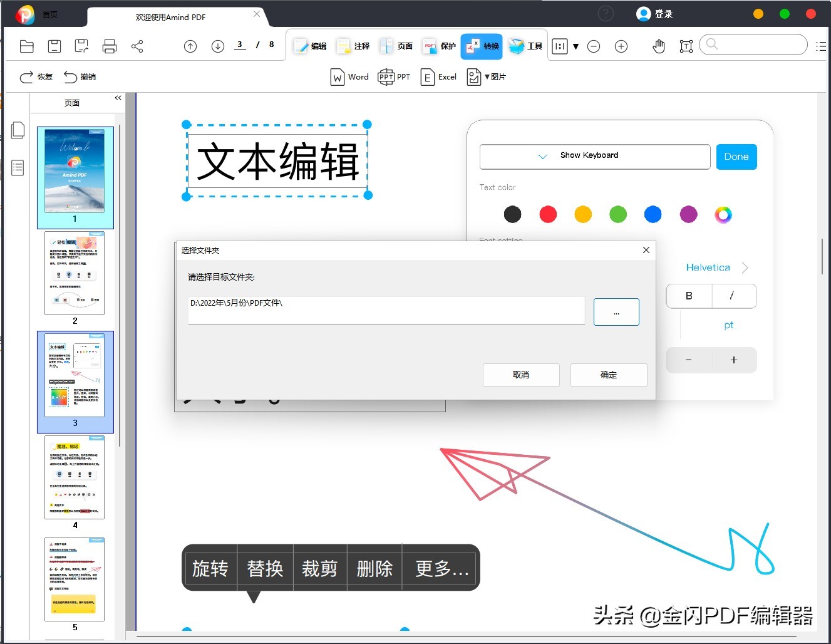Click 恢复 (Redo) button

pyautogui.click(x=36, y=77)
